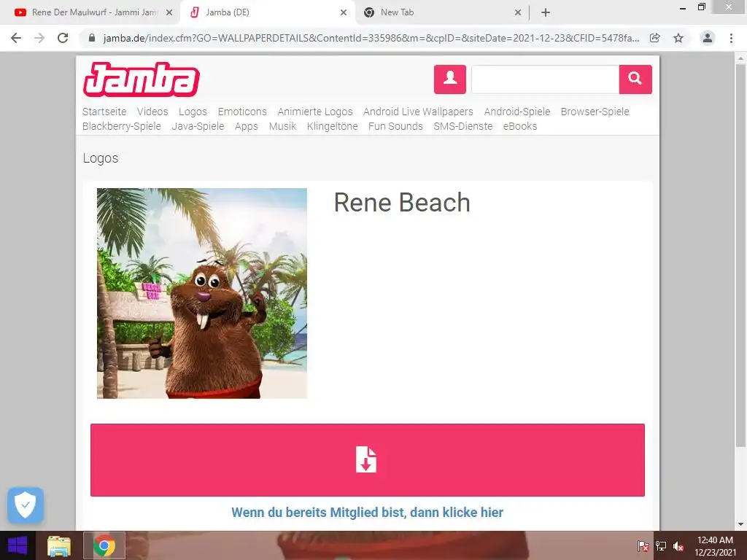Go back with browser back arrow

pos(16,38)
